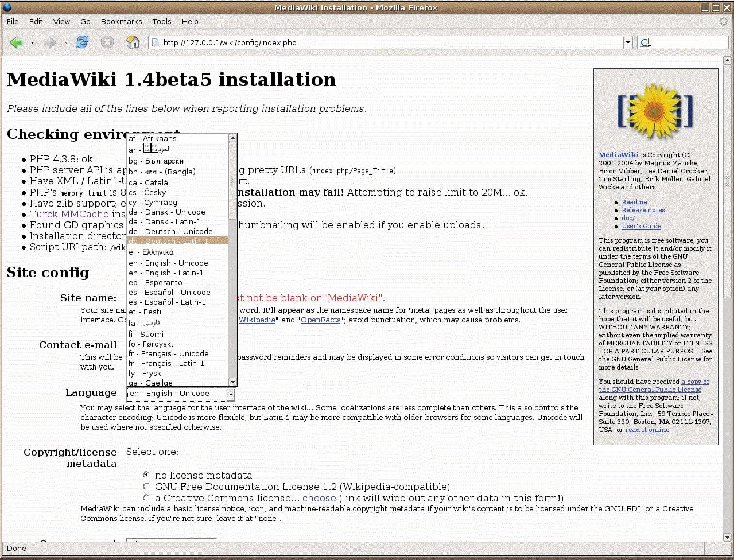Select "da - Dansk - Unicode" language option
The image size is (734, 560).
pos(177,212)
